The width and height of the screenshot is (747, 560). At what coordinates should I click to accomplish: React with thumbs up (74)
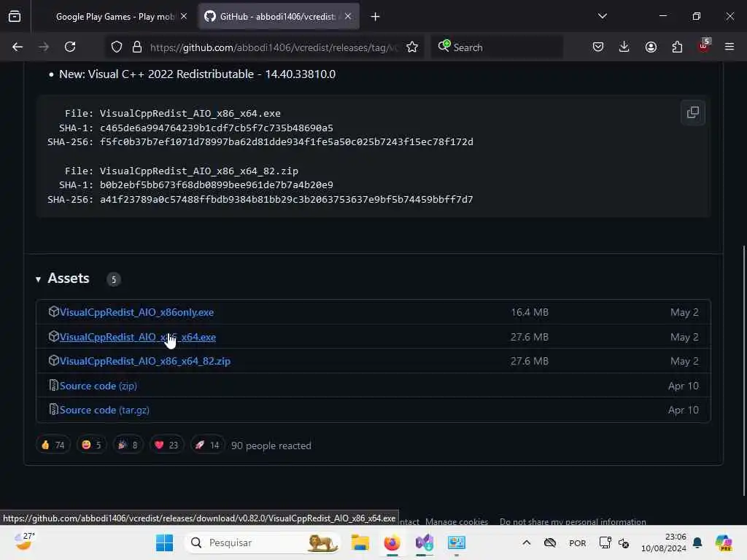(x=53, y=446)
